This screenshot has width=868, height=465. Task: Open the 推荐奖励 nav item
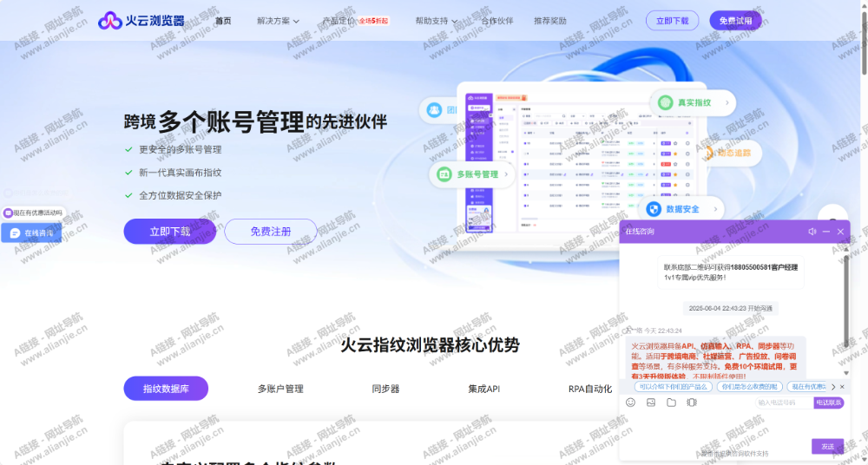[x=550, y=21]
